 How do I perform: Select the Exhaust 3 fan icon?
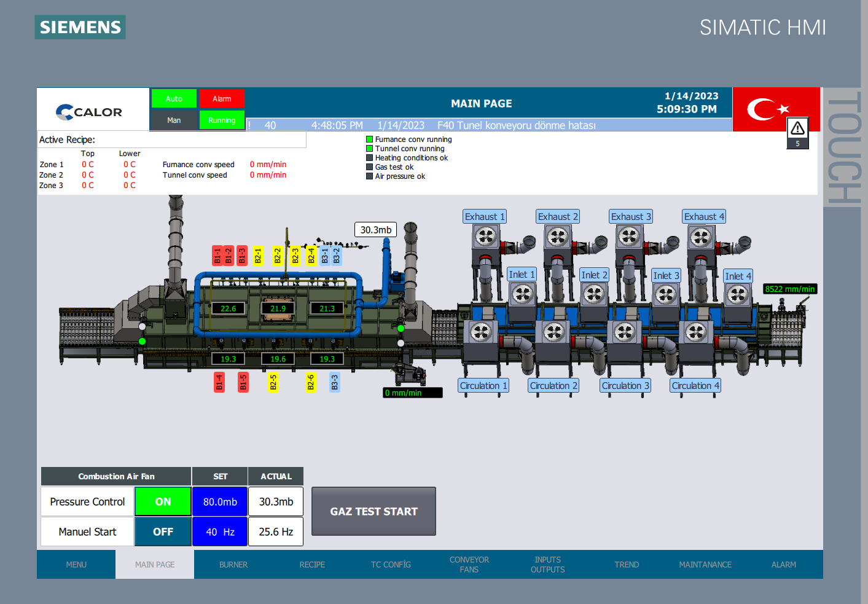630,237
